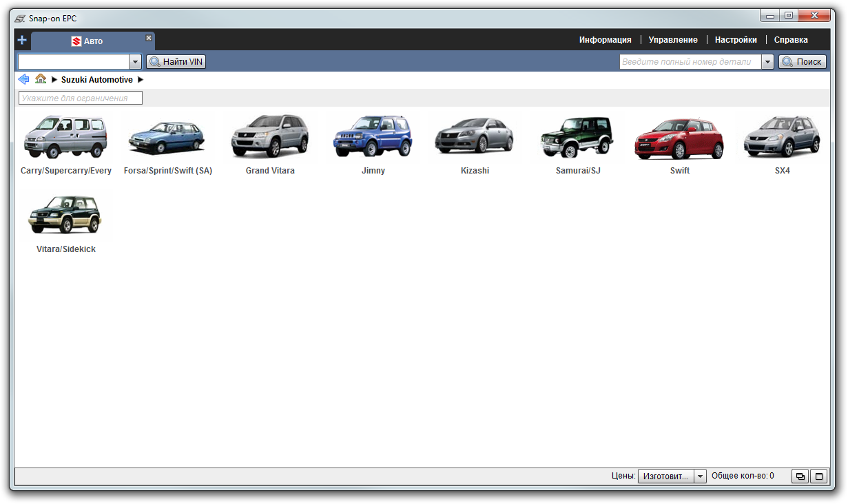
Task: Open the Информация menu
Action: pyautogui.click(x=605, y=40)
